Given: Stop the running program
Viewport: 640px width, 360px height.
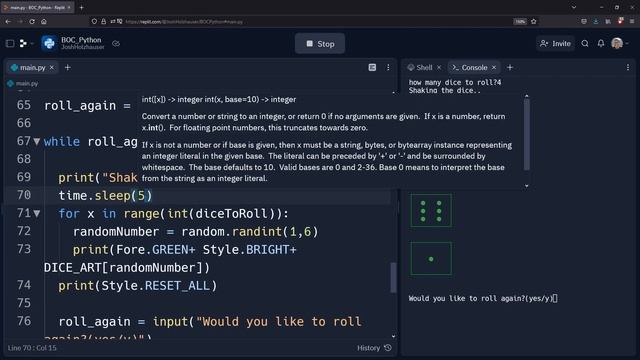Looking at the screenshot, I should tap(320, 44).
